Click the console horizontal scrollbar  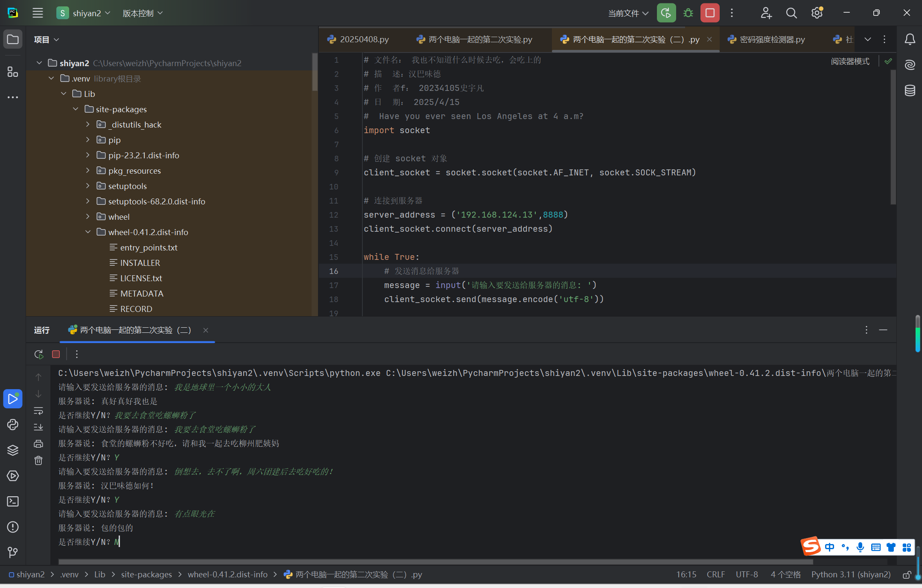click(x=435, y=562)
